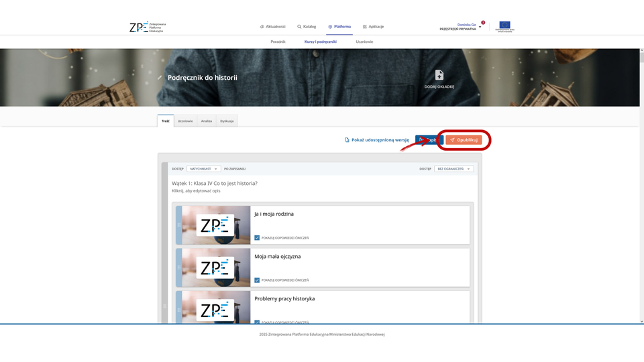Viewport: 644px width, 362px height.
Task: Click the European Union flag logo
Action: click(x=504, y=26)
